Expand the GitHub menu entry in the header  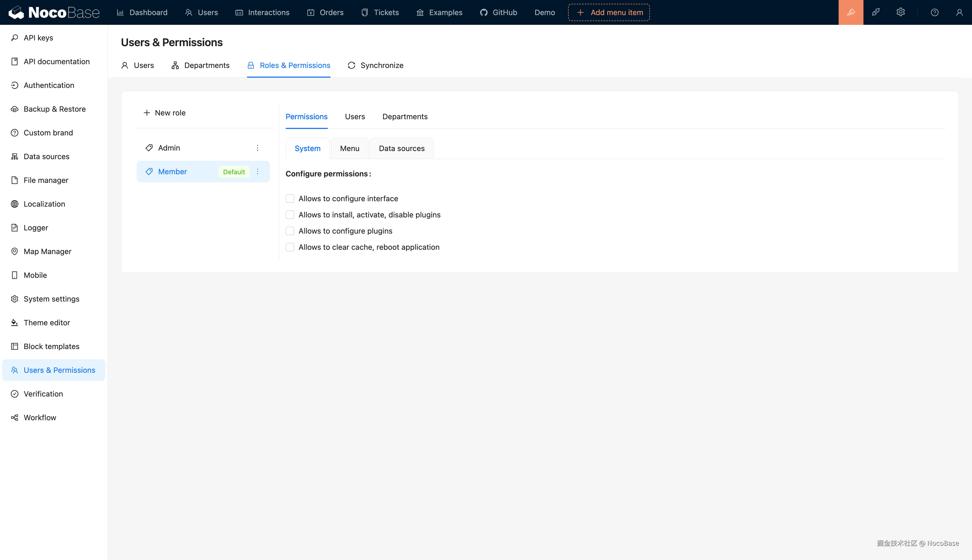coord(498,12)
